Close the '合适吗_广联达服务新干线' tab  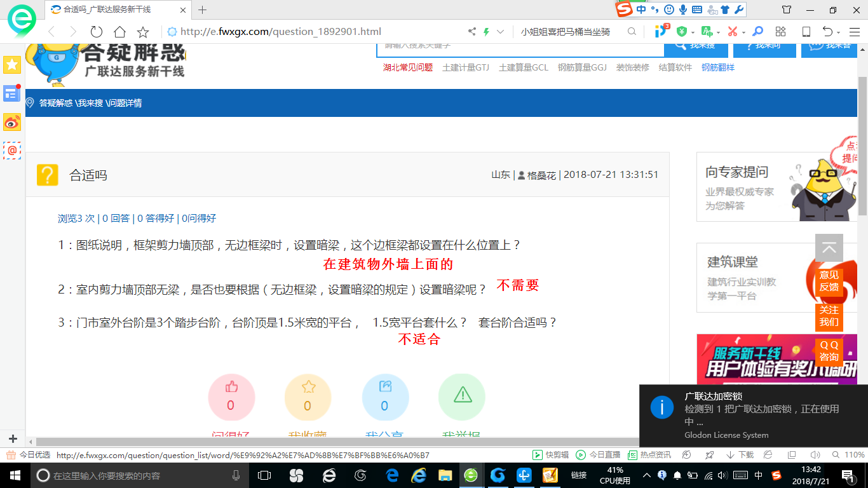point(183,10)
